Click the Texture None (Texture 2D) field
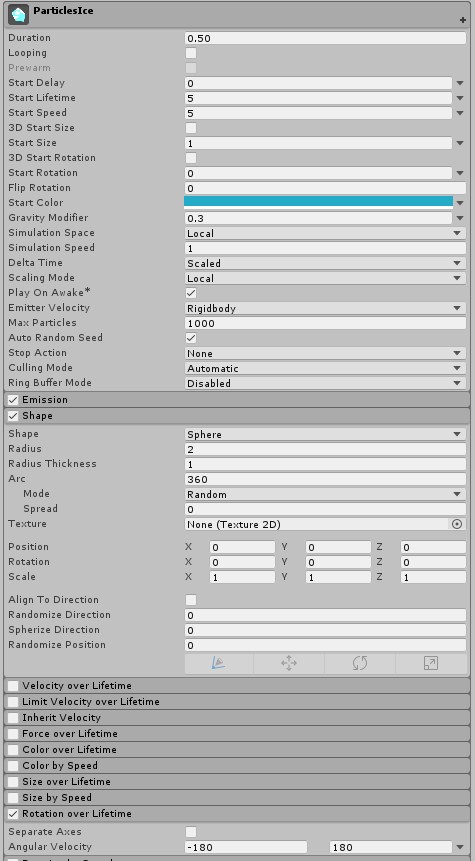The height and width of the screenshot is (861, 475). click(x=317, y=524)
